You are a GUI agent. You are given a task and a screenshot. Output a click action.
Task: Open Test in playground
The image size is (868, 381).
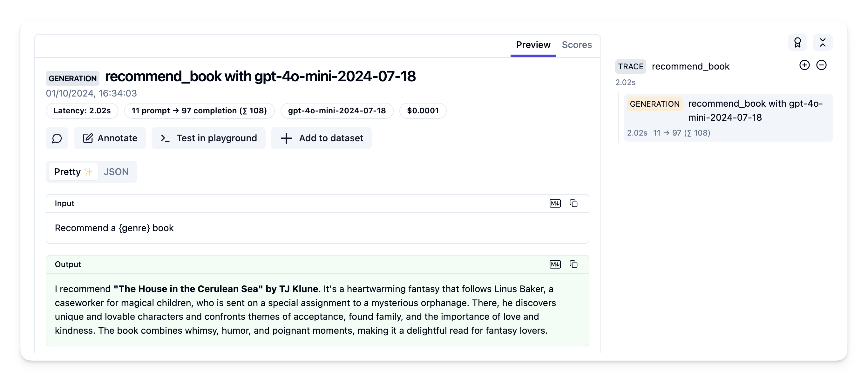point(208,138)
